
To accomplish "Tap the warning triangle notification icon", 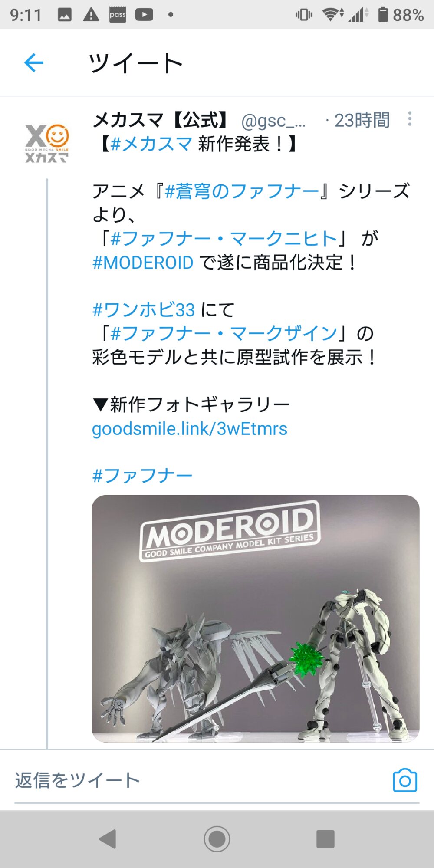I will click(91, 15).
